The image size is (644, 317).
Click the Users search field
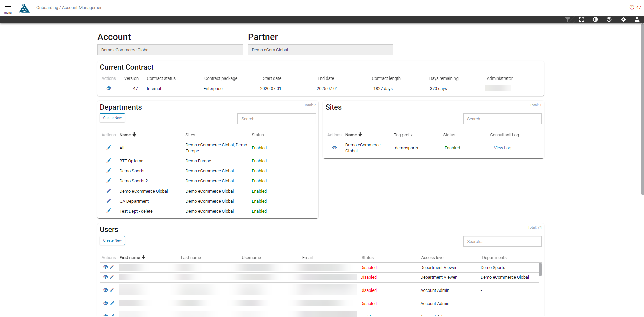point(502,242)
